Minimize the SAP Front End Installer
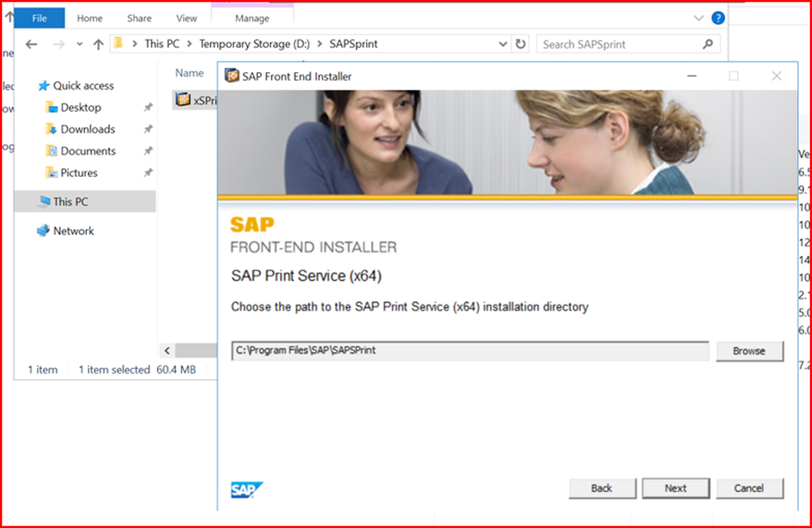The height and width of the screenshot is (528, 812). pos(692,76)
